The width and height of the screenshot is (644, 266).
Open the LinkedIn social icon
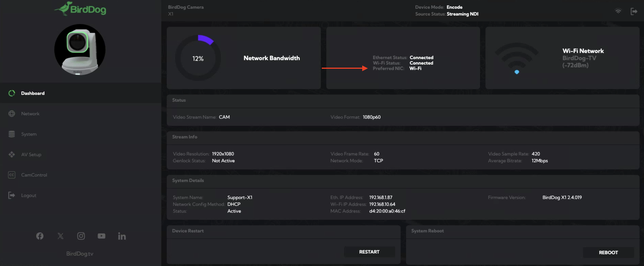(x=122, y=236)
